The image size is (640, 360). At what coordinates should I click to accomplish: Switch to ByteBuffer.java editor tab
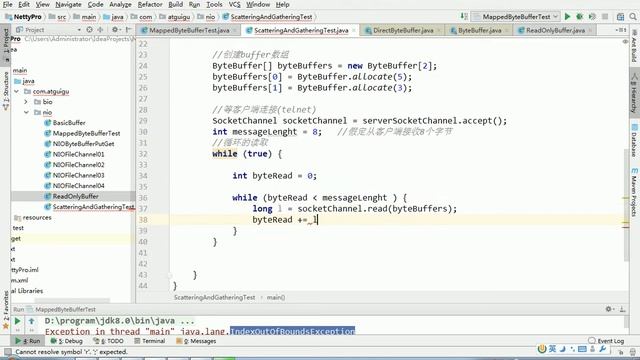coord(479,30)
